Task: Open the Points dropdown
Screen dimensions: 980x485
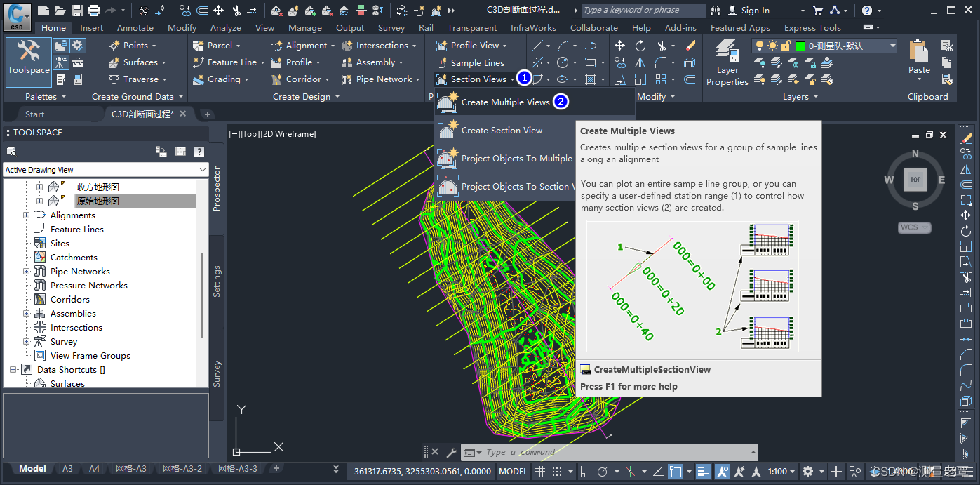Action: click(133, 46)
